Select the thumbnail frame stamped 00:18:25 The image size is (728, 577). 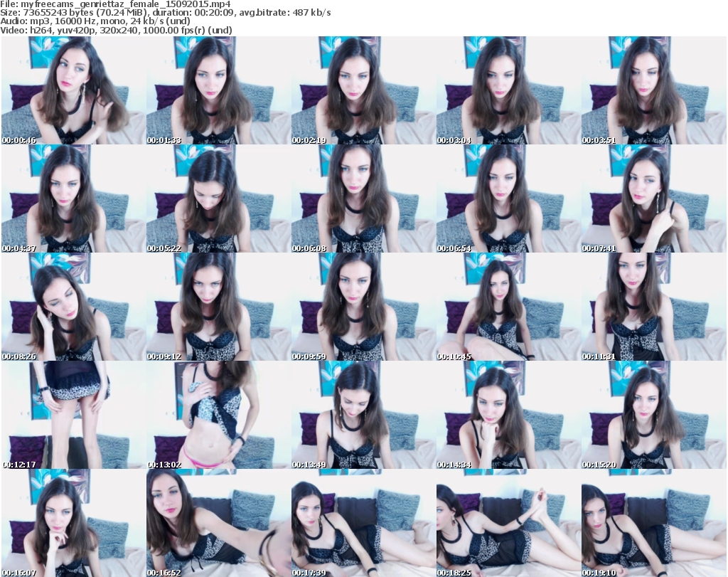pyautogui.click(x=508, y=523)
